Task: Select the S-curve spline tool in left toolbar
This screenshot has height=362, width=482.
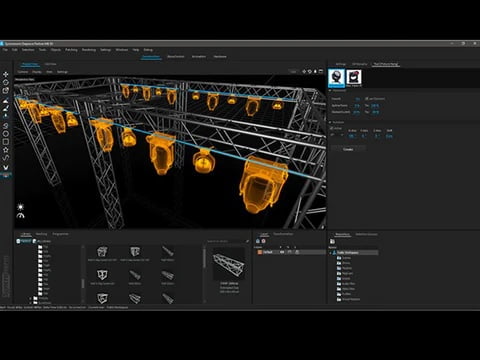Action: click(6, 158)
